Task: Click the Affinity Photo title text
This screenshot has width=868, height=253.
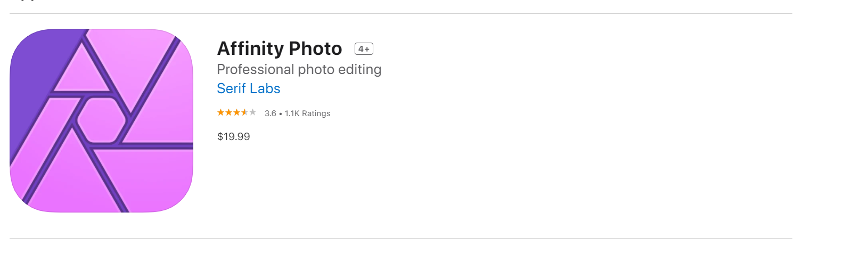Action: pos(279,48)
